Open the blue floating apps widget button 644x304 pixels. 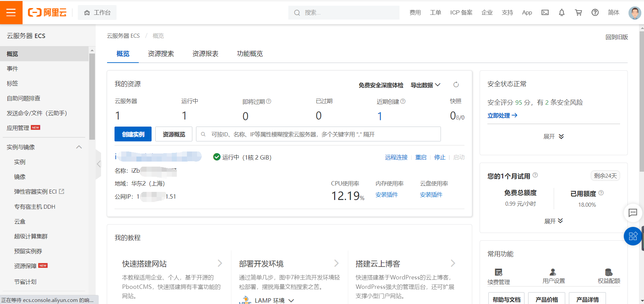click(x=633, y=236)
